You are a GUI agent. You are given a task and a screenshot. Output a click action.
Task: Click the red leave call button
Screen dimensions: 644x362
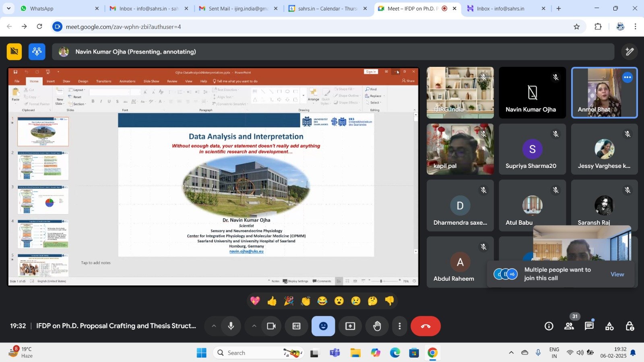[x=425, y=326]
